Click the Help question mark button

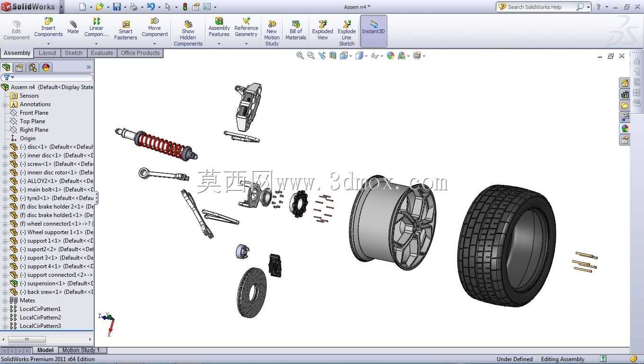598,7
